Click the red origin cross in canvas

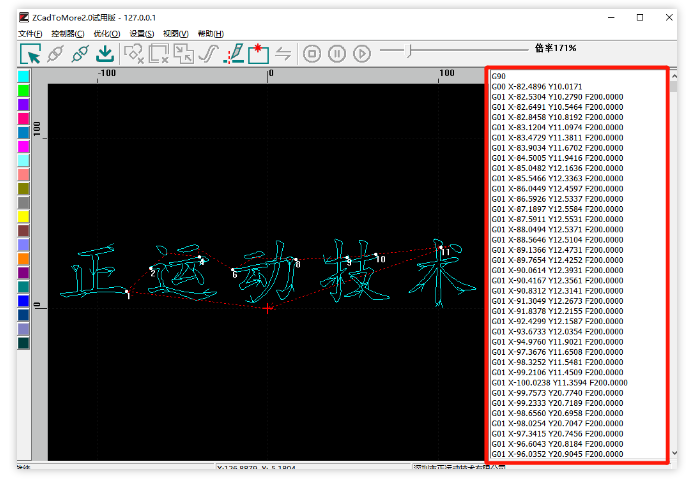click(x=267, y=308)
